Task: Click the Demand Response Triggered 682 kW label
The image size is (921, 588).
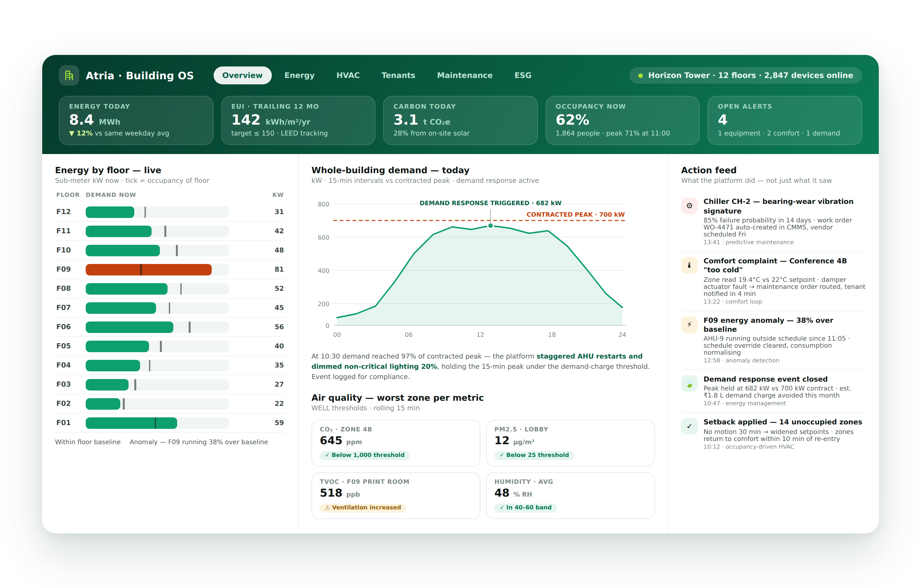Action: [x=491, y=203]
